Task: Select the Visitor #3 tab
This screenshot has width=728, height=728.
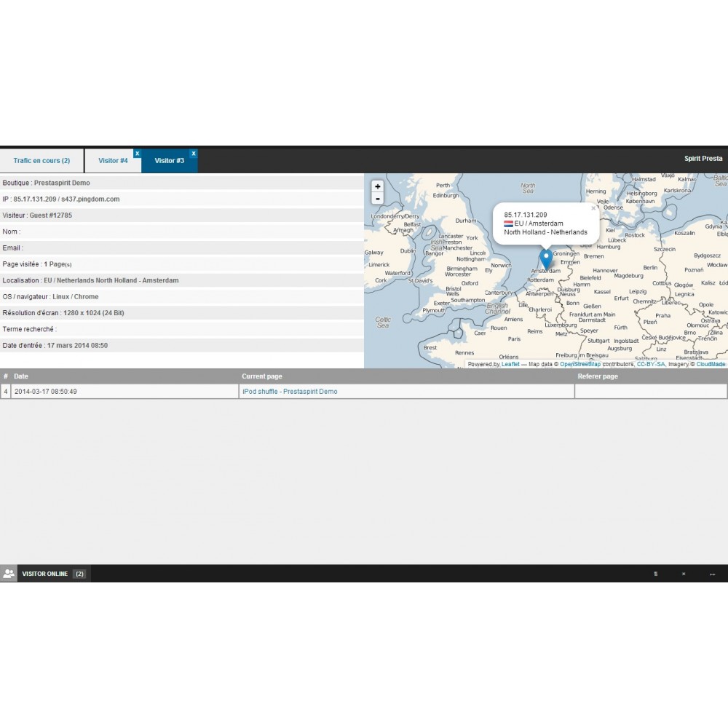Action: (170, 161)
